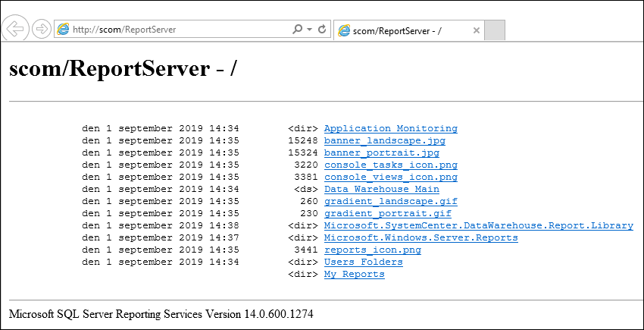
Task: Click the page heading scom/ReportServer - /
Action: (123, 69)
